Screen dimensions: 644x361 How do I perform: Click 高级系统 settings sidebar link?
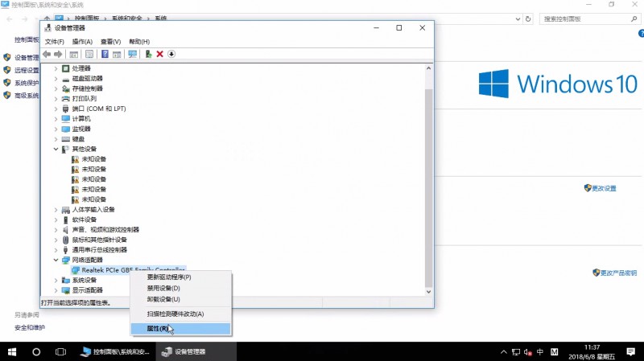[27, 96]
